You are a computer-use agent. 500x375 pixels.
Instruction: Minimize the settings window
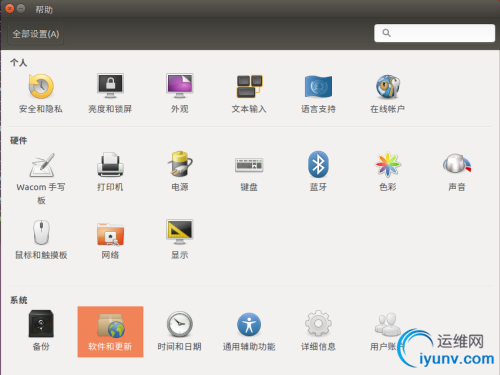[x=21, y=9]
